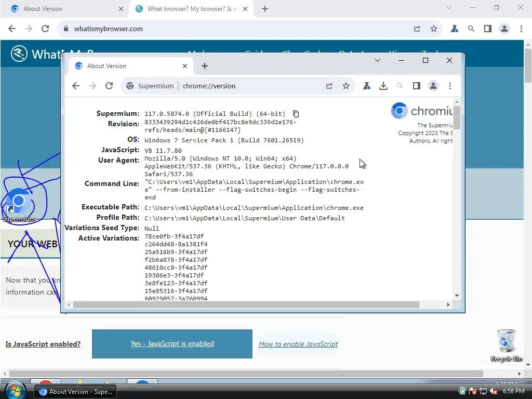Viewport: 532px width, 399px height.
Task: Click the 6:58 PM clock in the taskbar
Action: coord(514,391)
